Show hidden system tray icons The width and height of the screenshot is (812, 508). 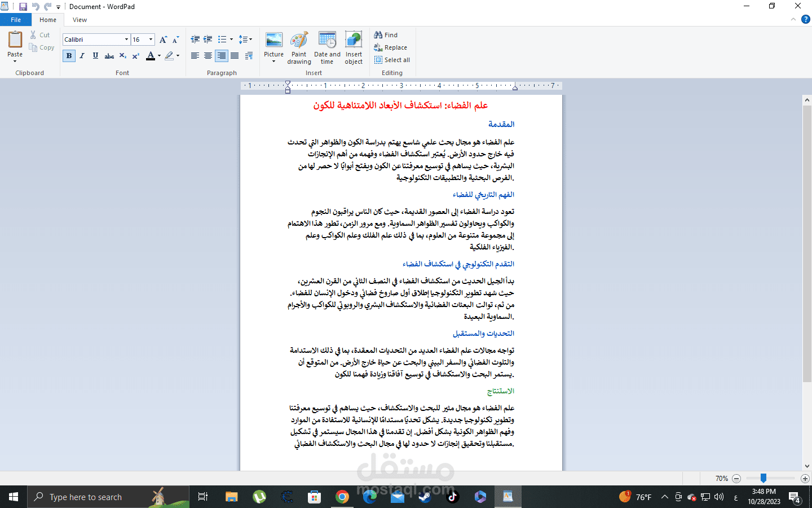tap(665, 497)
